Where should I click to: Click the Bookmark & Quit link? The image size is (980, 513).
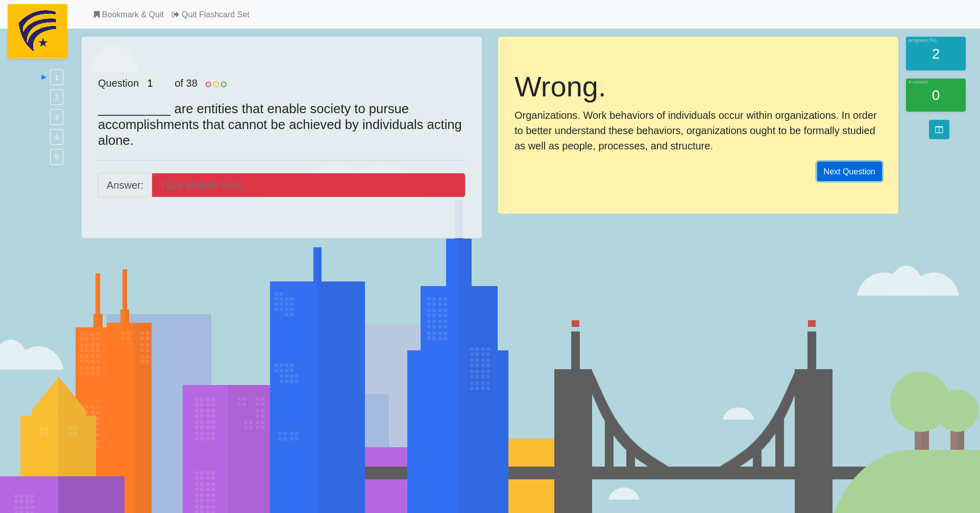click(x=129, y=15)
